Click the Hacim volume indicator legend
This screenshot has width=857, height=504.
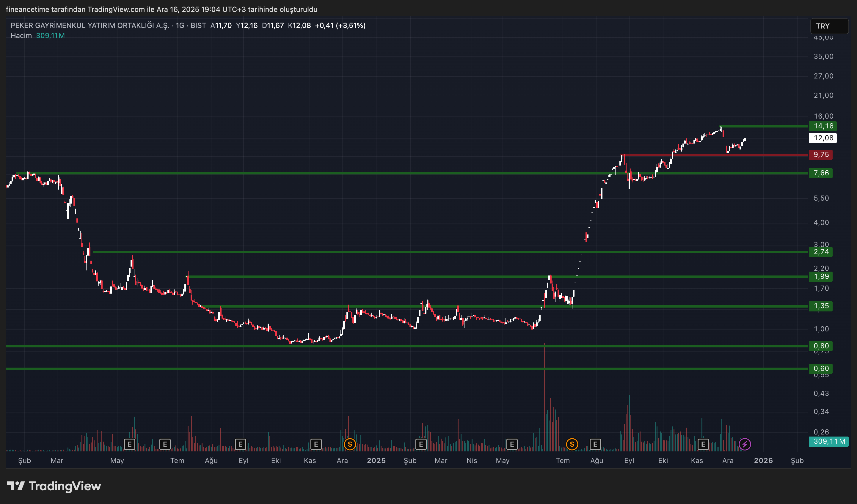tap(21, 36)
